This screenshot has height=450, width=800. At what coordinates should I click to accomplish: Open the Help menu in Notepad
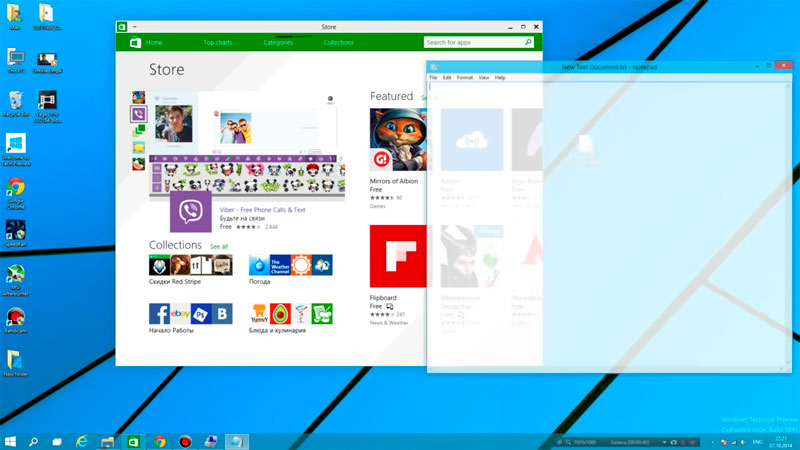coord(500,78)
